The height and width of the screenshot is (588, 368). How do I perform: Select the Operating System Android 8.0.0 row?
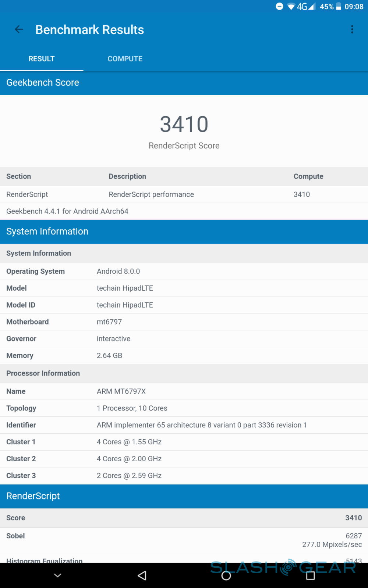[x=184, y=271]
